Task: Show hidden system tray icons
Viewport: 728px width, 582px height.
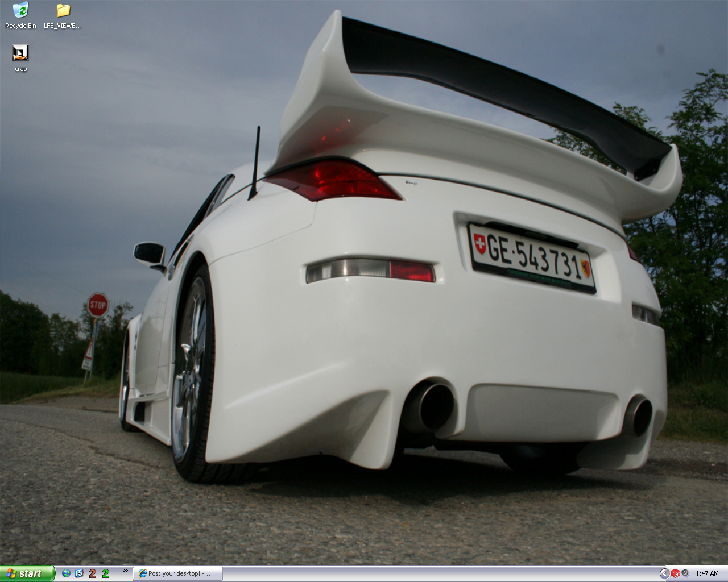Action: [664, 573]
